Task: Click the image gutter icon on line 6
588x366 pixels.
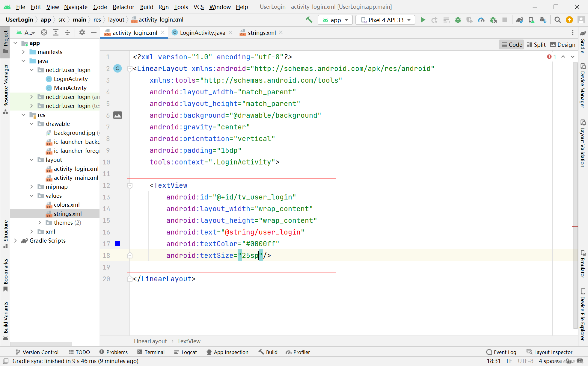Action: click(117, 115)
